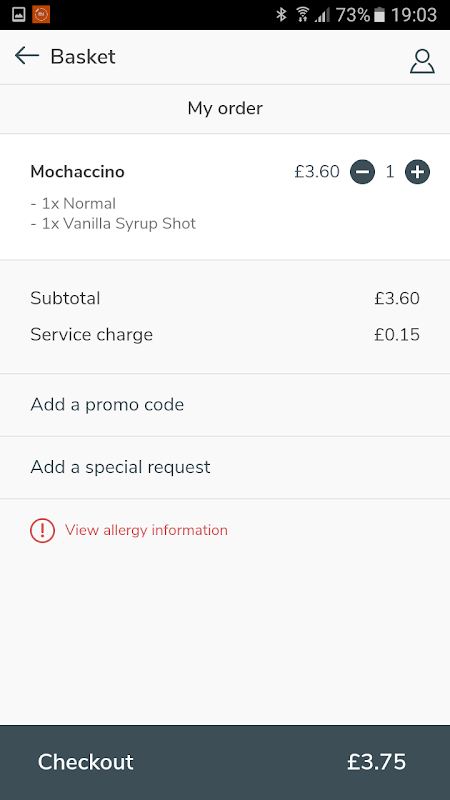Increase Mochaccino quantity with plus button
The height and width of the screenshot is (800, 450).
(x=417, y=172)
